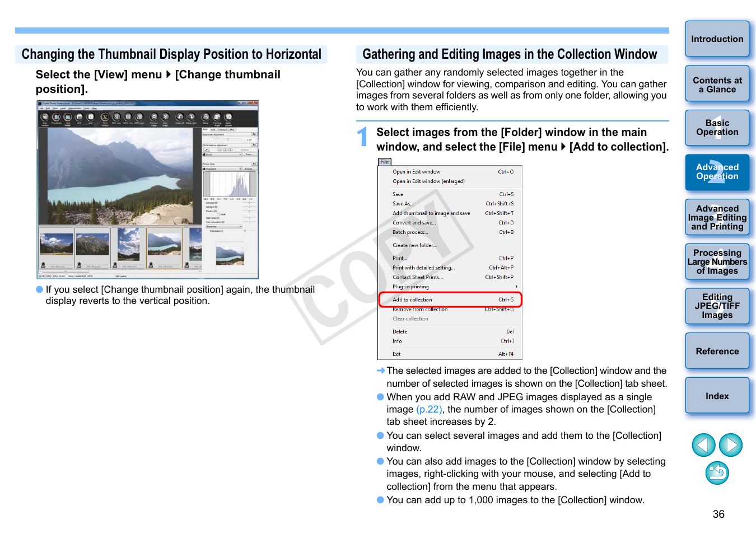Open the Index section
Viewport: 756px width, 534px height.
click(x=717, y=396)
